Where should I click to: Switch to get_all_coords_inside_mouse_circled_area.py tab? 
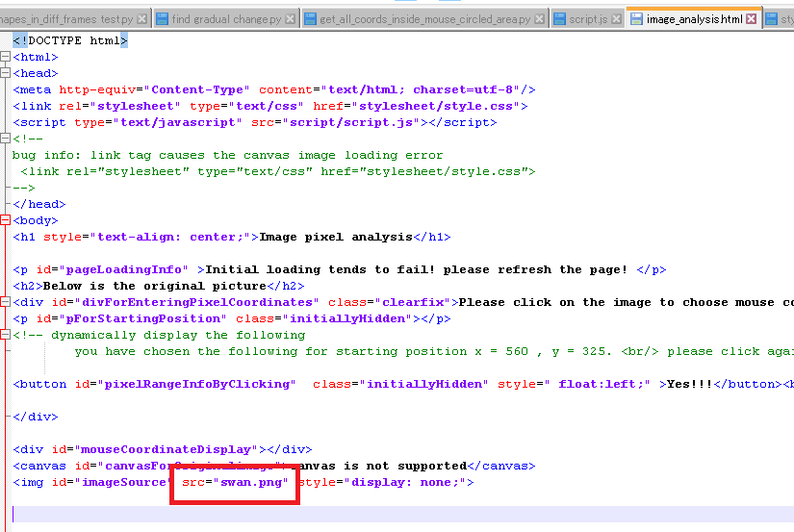[x=424, y=19]
